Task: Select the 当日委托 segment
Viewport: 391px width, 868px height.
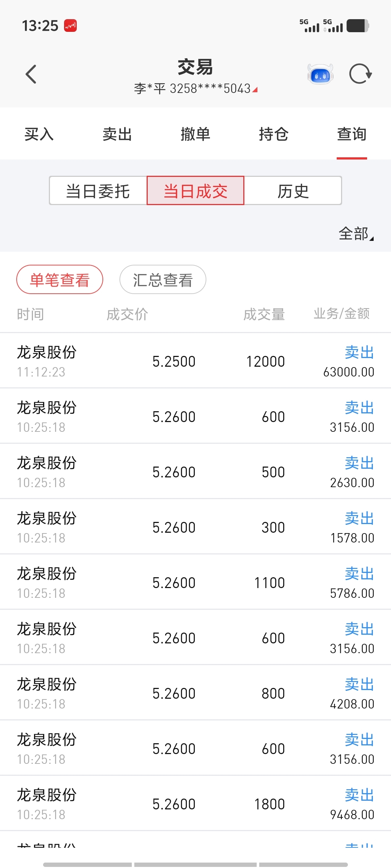Action: 98,191
